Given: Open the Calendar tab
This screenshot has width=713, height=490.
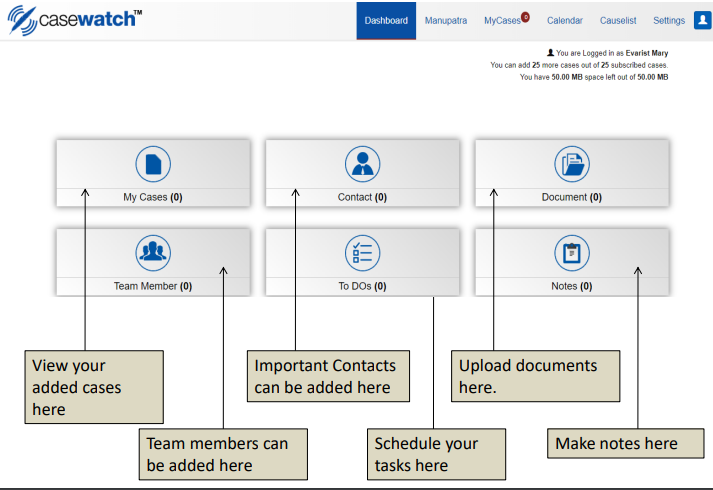Looking at the screenshot, I should pyautogui.click(x=565, y=20).
